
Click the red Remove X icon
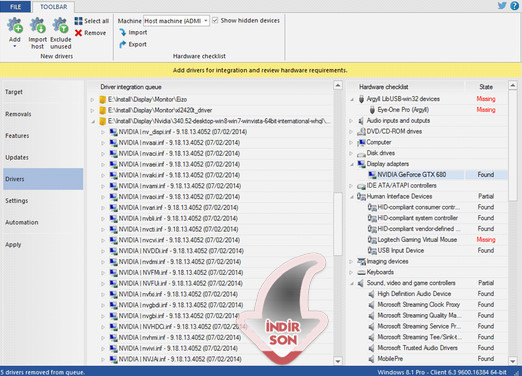[79, 33]
